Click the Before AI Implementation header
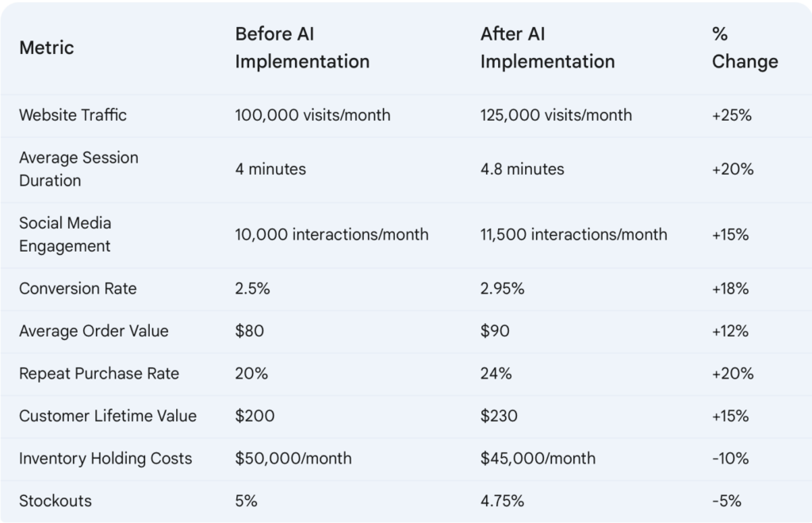812x523 pixels. click(x=302, y=48)
